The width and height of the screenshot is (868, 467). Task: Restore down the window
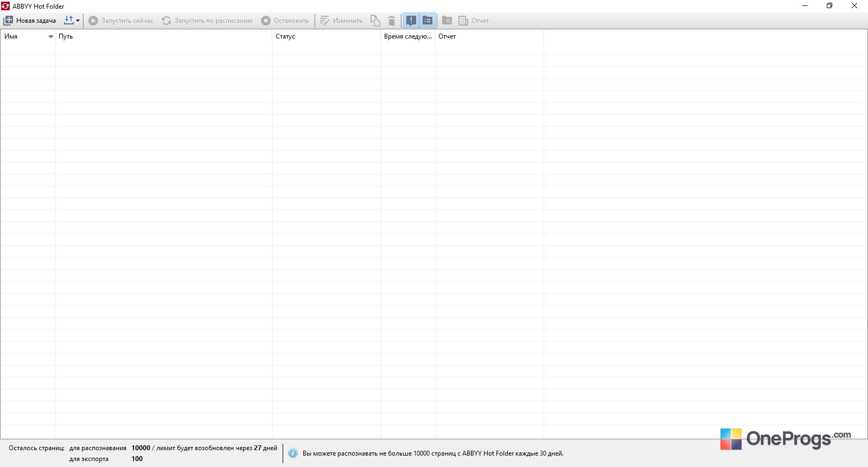(x=829, y=6)
